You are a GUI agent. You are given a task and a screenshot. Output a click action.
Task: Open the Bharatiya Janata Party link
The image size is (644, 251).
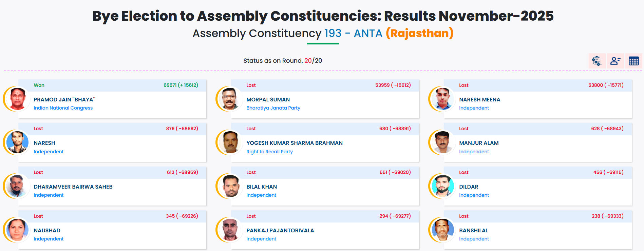click(x=273, y=108)
